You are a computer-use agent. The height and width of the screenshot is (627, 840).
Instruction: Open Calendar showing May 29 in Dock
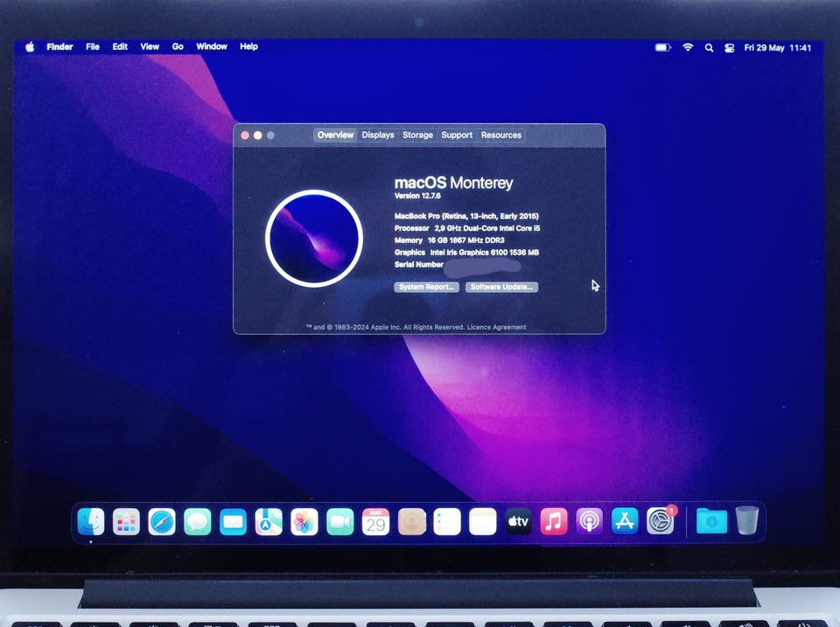click(375, 521)
